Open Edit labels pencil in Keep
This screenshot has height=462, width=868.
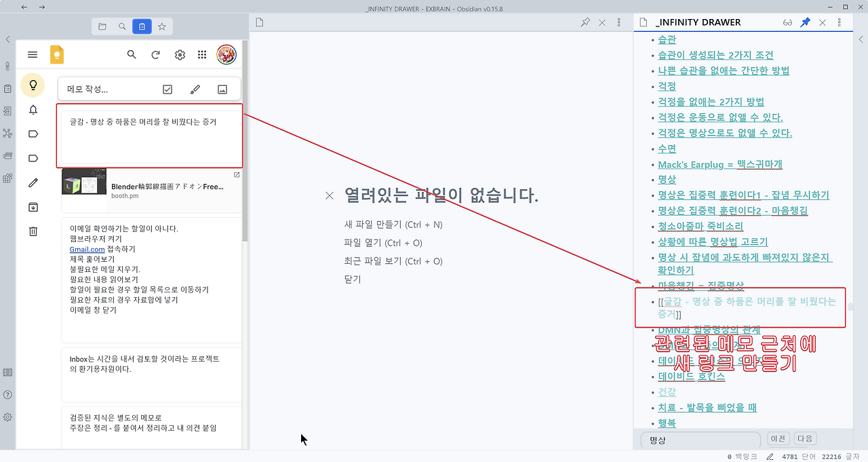33,182
